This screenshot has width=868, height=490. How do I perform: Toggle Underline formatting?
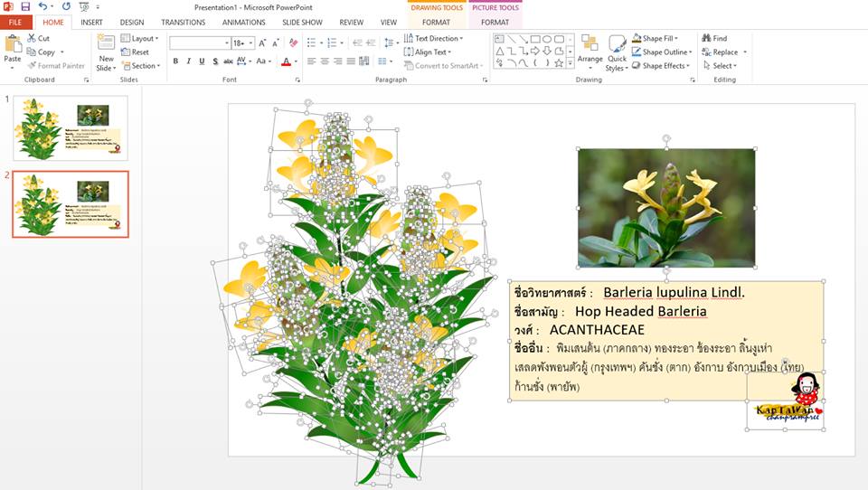pyautogui.click(x=202, y=61)
